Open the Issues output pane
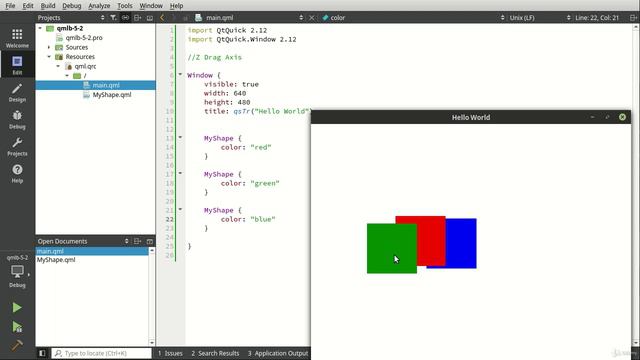Image resolution: width=640 pixels, height=360 pixels. pyautogui.click(x=170, y=353)
